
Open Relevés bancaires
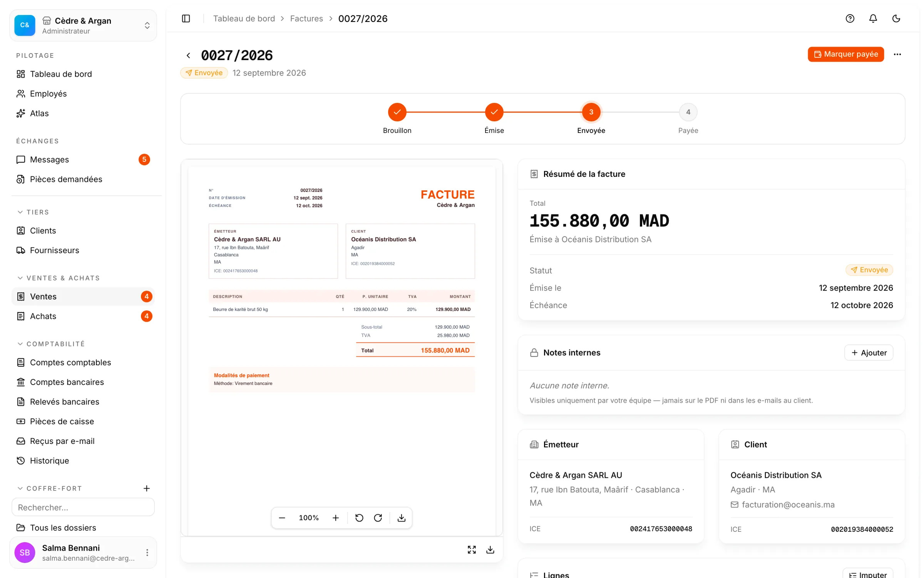83,402
